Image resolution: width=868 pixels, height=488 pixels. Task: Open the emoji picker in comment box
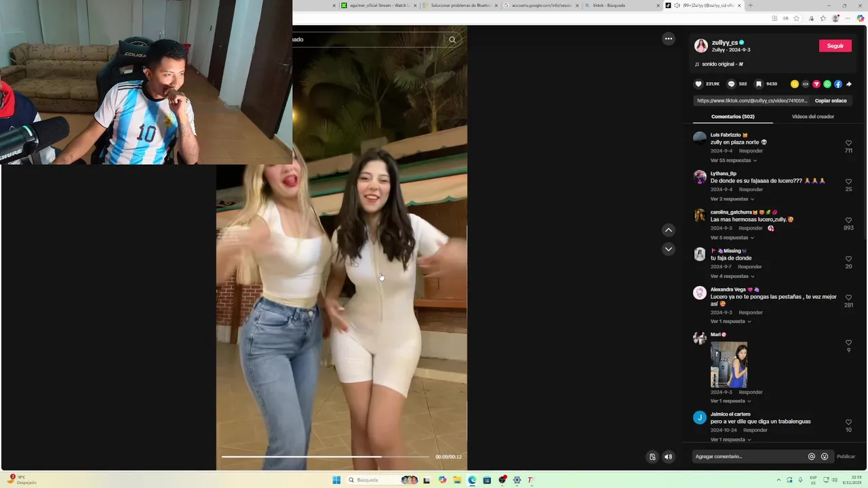(x=825, y=457)
